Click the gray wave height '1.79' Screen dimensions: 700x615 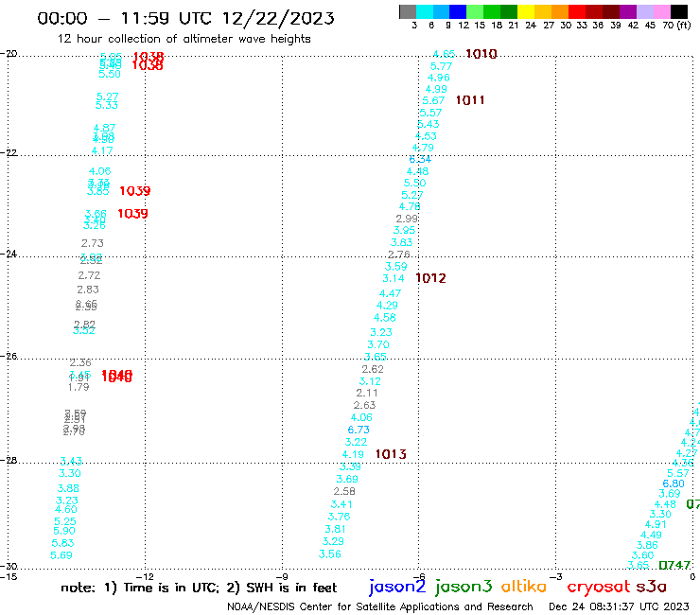tap(79, 387)
